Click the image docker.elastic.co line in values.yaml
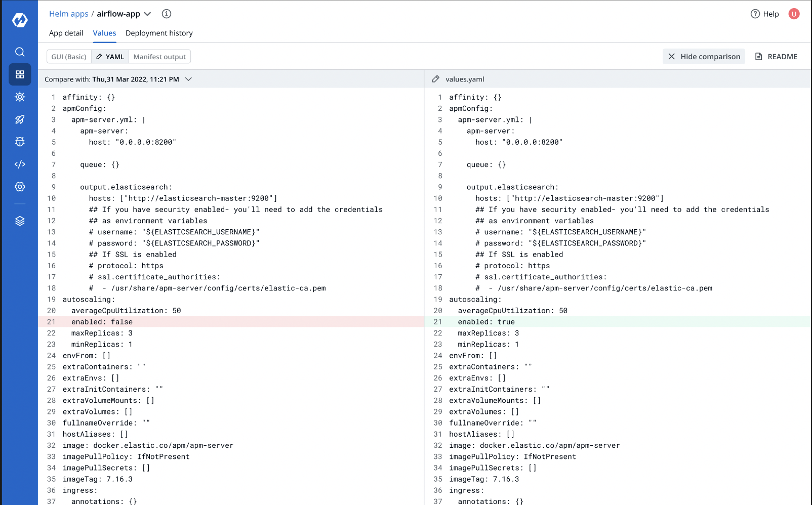This screenshot has width=812, height=505. click(x=535, y=445)
